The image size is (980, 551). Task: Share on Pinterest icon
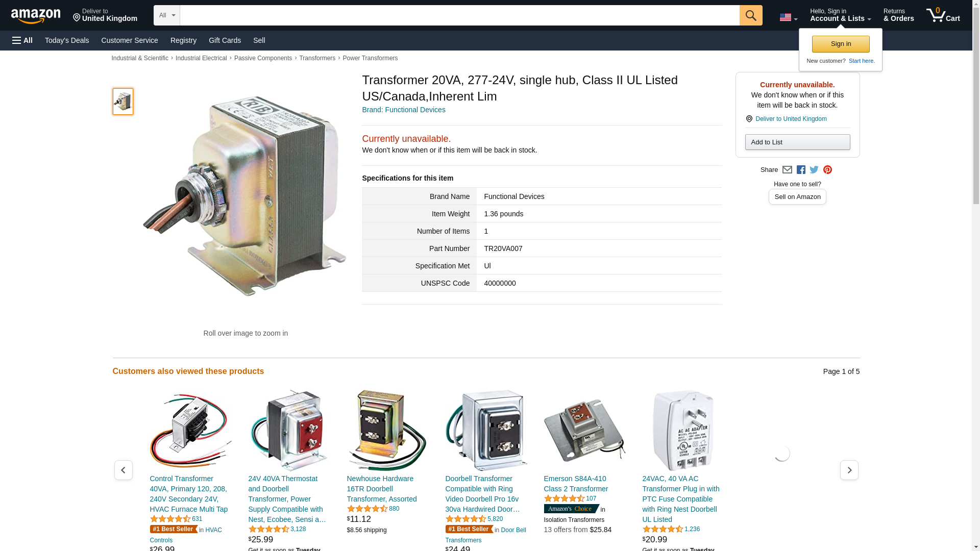[x=827, y=170]
